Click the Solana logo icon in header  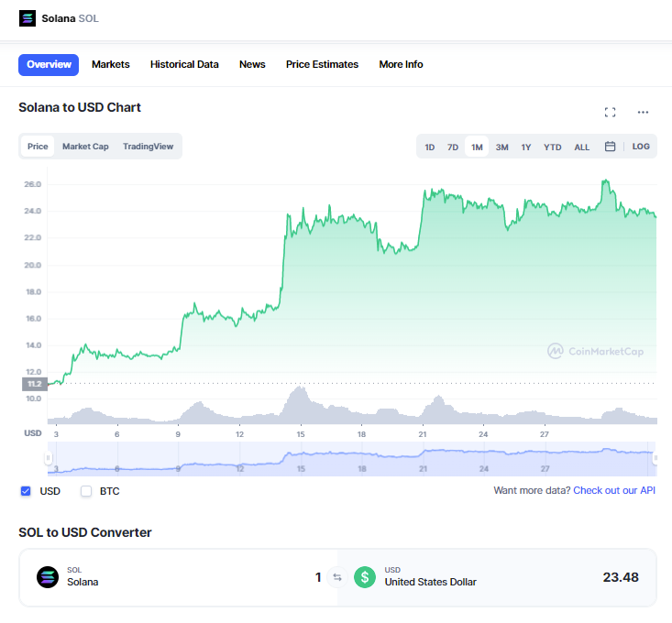click(x=28, y=18)
